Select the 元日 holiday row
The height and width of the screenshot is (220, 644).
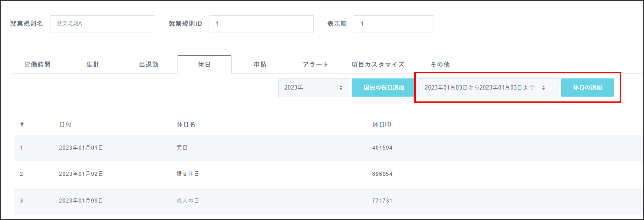coord(182,148)
